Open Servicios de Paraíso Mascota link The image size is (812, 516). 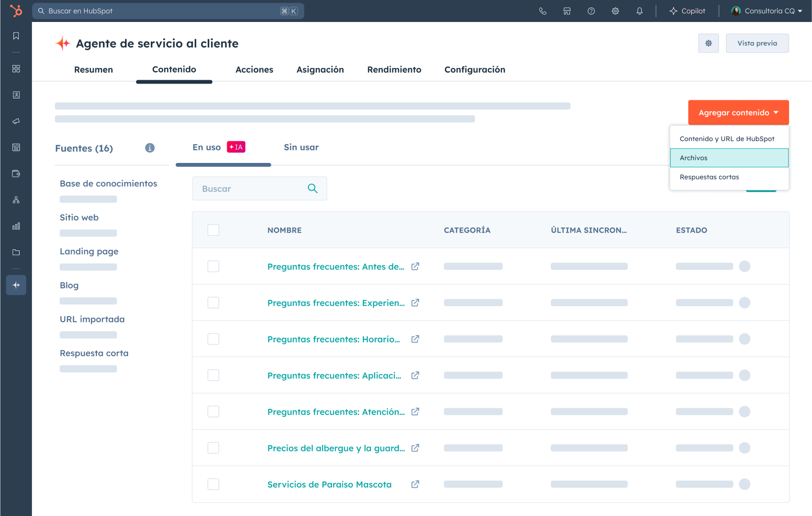(x=329, y=484)
